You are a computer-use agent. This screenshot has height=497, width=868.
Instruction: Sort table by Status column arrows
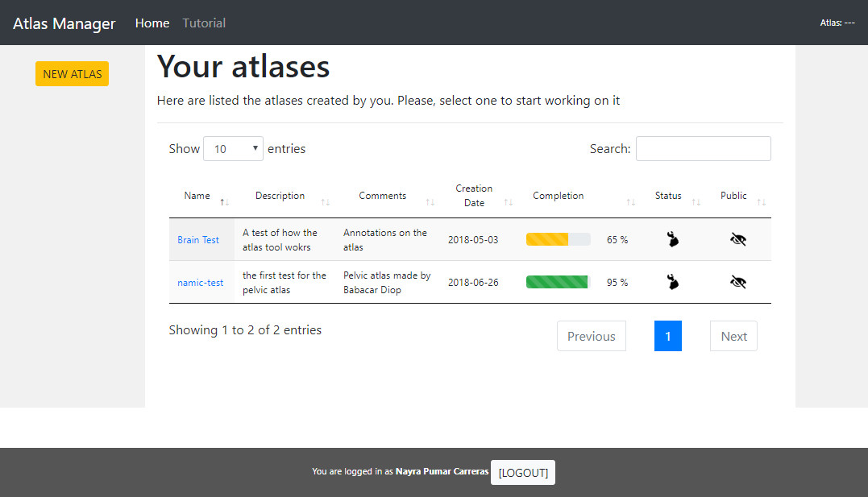(696, 202)
